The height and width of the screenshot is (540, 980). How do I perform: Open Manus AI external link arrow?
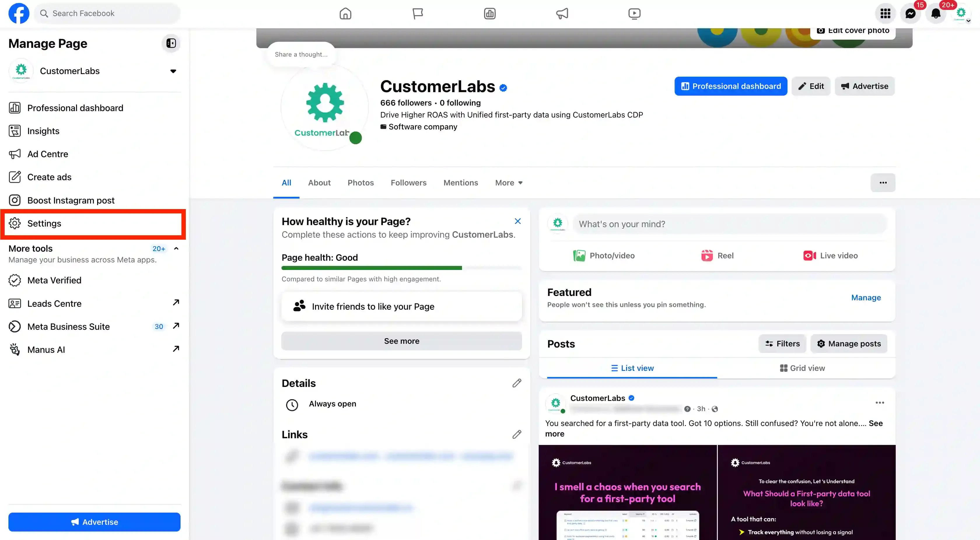[176, 349]
